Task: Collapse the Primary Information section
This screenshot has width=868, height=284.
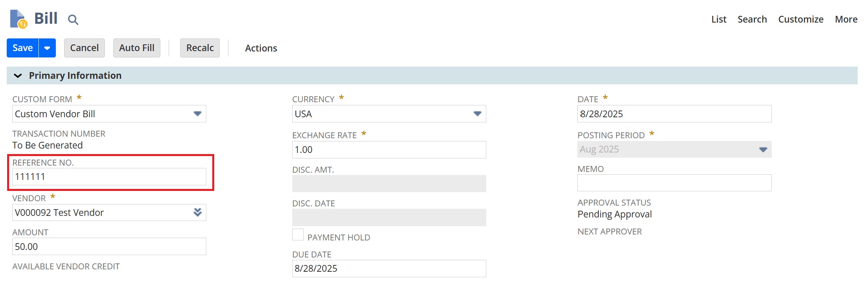Action: (x=18, y=76)
